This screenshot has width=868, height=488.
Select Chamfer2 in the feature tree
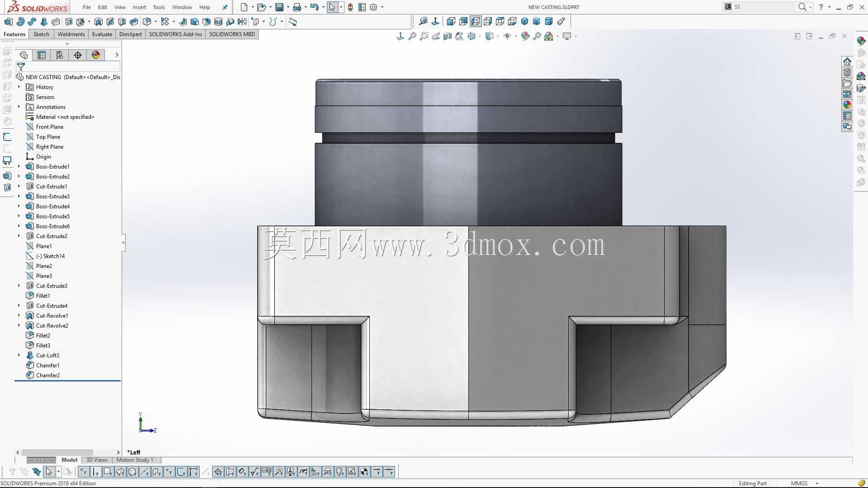(48, 375)
